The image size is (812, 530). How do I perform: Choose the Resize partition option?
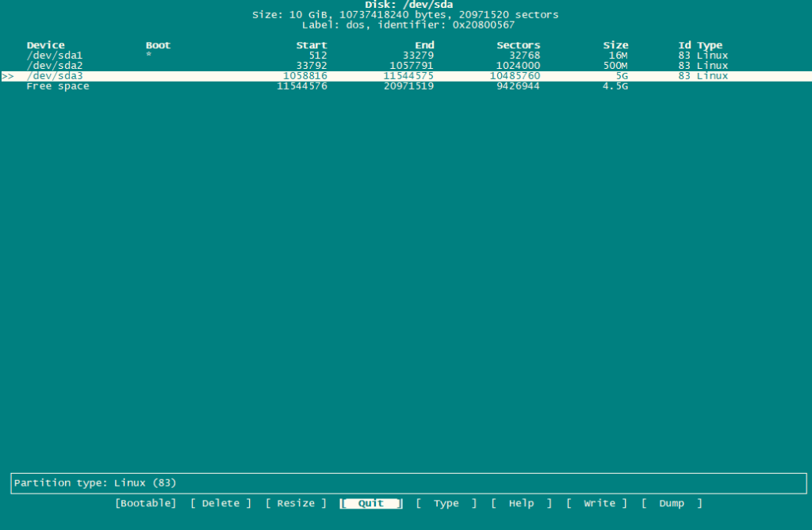pyautogui.click(x=295, y=503)
